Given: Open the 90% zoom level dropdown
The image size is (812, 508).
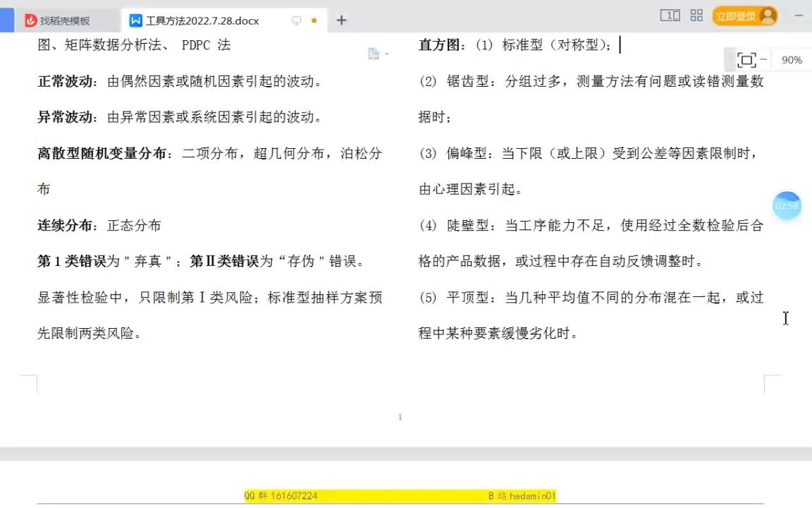Looking at the screenshot, I should point(792,60).
